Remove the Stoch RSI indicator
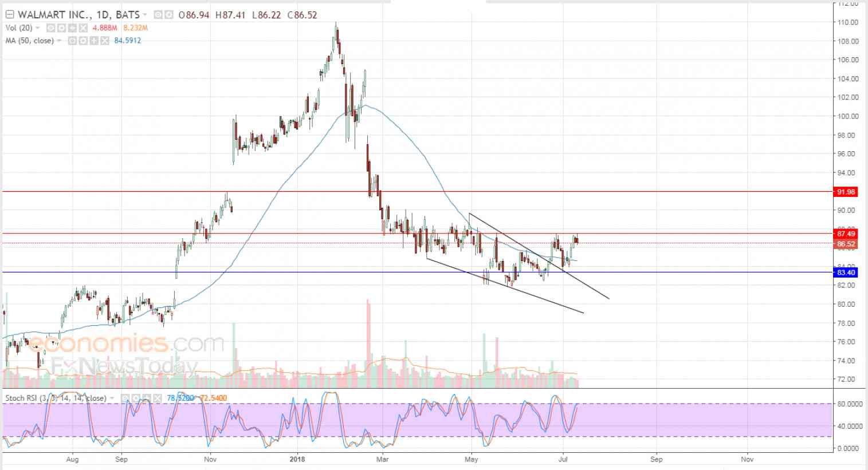Image resolution: width=868 pixels, height=470 pixels. coord(157,398)
